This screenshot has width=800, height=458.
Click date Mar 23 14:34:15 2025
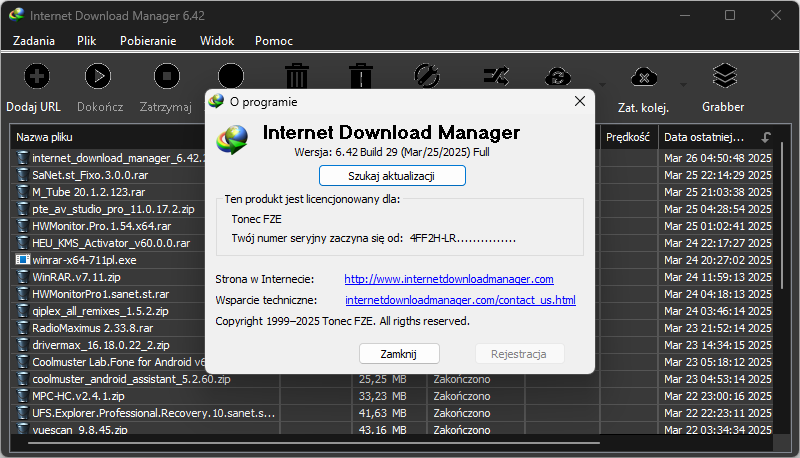click(718, 345)
